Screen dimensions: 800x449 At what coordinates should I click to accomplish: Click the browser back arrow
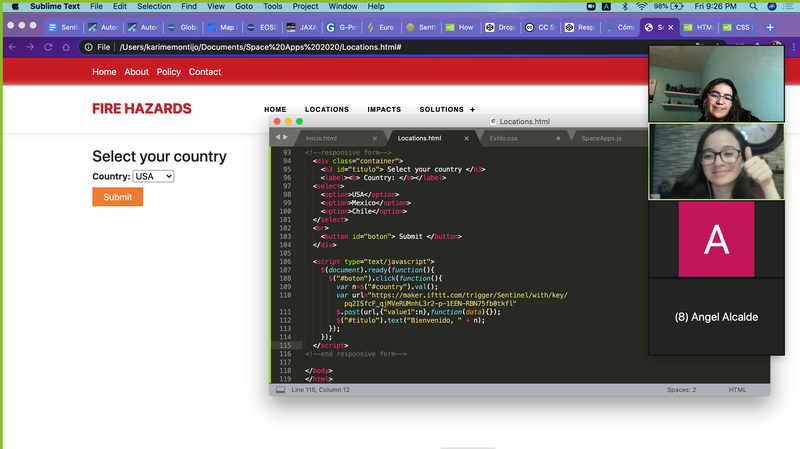11,47
